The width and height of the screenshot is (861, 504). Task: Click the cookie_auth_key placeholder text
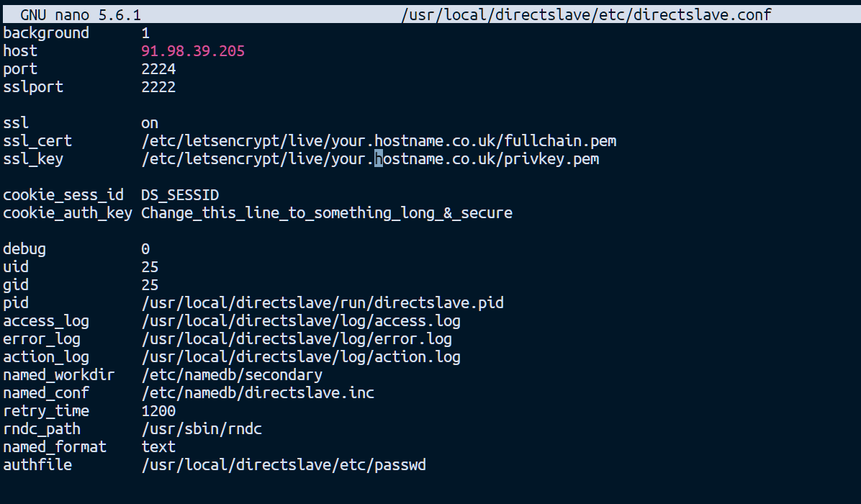click(327, 213)
